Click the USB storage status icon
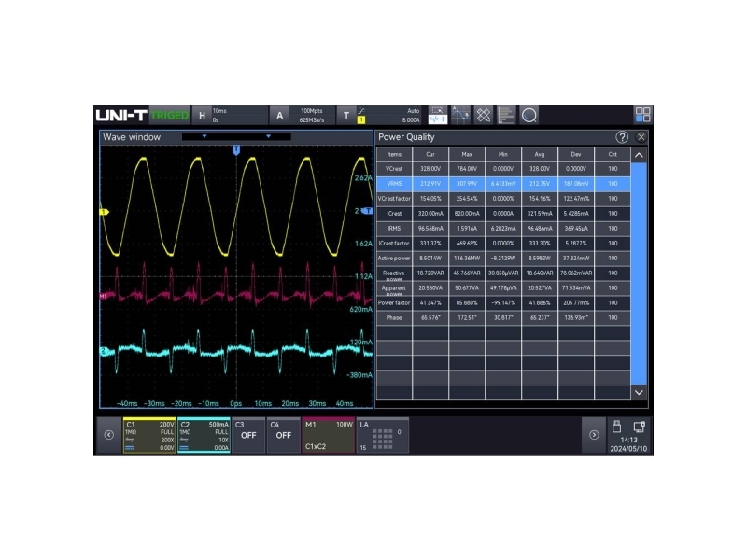The width and height of the screenshot is (747, 560). point(616,427)
